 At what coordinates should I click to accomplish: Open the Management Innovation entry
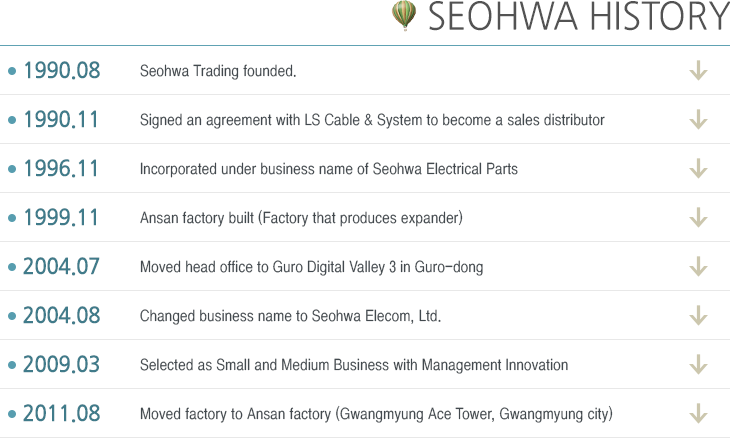point(354,365)
